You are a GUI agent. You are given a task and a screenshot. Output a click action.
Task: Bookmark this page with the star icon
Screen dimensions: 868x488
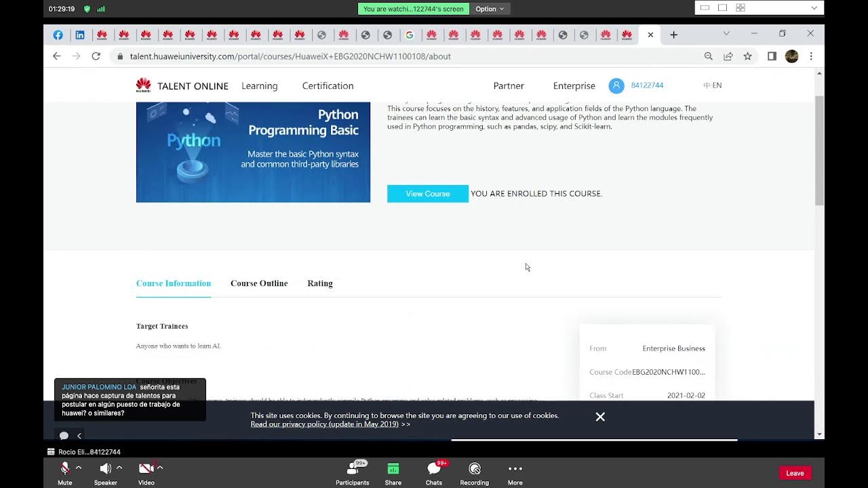point(747,56)
